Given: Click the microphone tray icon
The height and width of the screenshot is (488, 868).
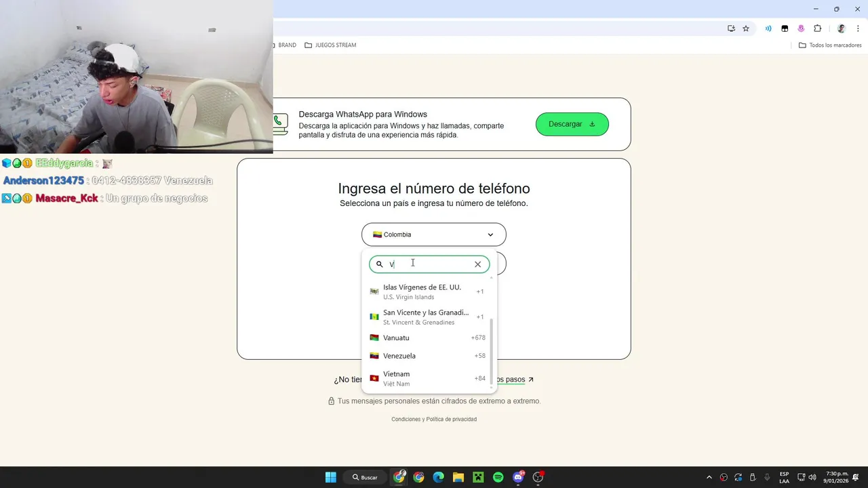Looking at the screenshot, I should [x=767, y=477].
